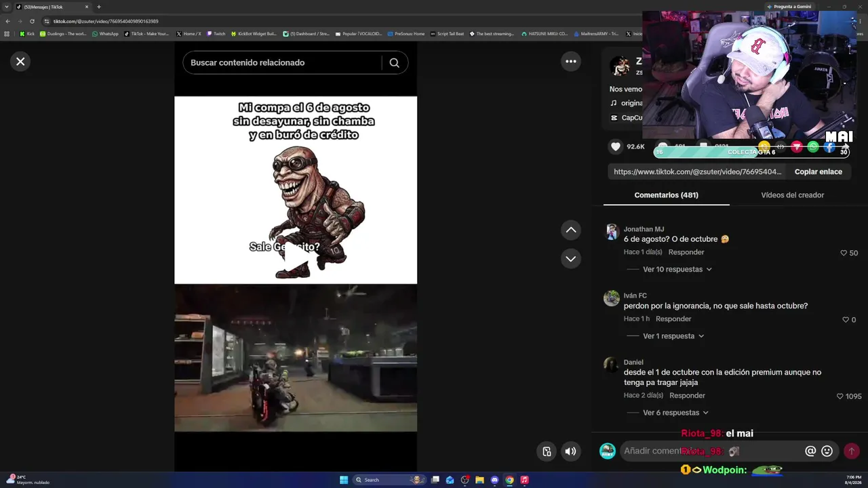Screen dimensions: 868x488
Task: Like the video with the heart icon
Action: click(616, 146)
